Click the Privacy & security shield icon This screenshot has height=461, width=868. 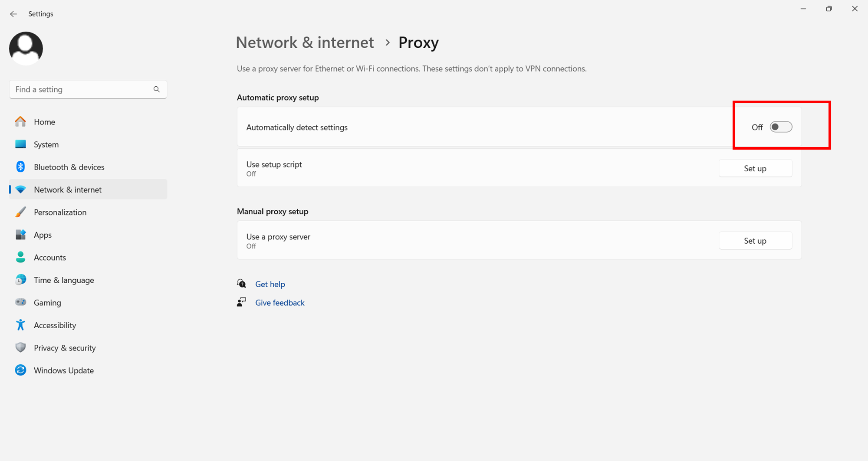20,347
